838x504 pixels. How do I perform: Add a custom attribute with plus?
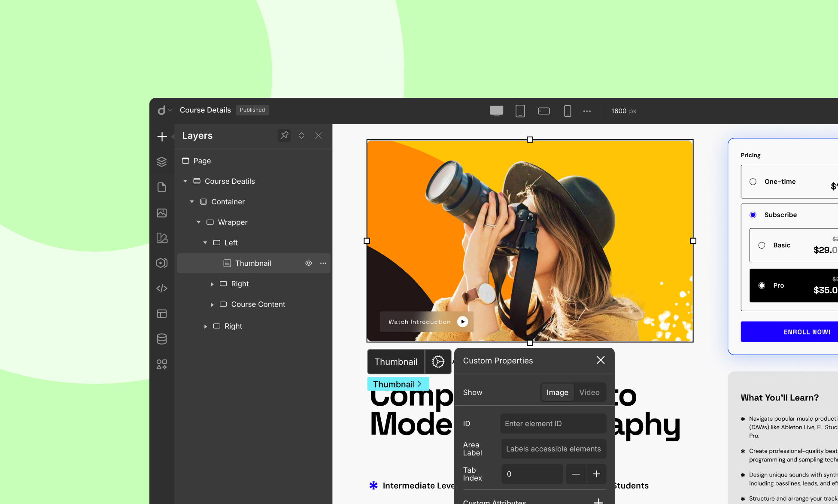[598, 501]
